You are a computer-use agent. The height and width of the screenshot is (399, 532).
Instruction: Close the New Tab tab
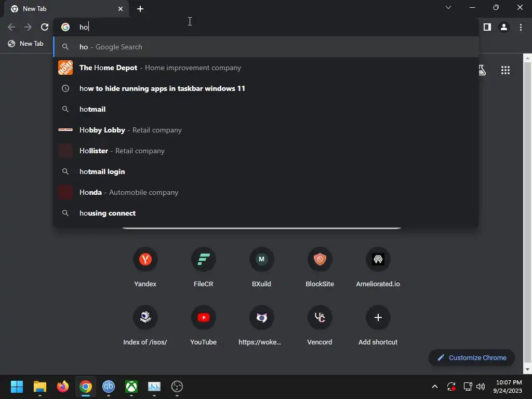(121, 9)
